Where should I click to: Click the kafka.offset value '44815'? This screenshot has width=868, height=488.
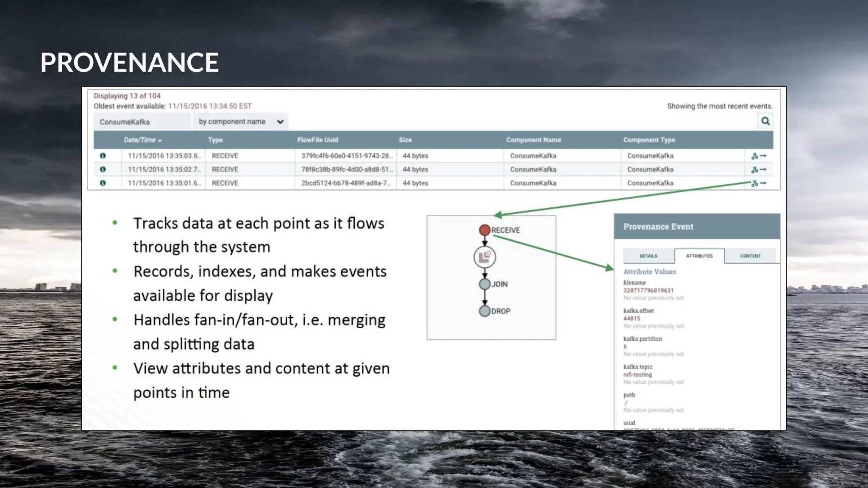(632, 319)
